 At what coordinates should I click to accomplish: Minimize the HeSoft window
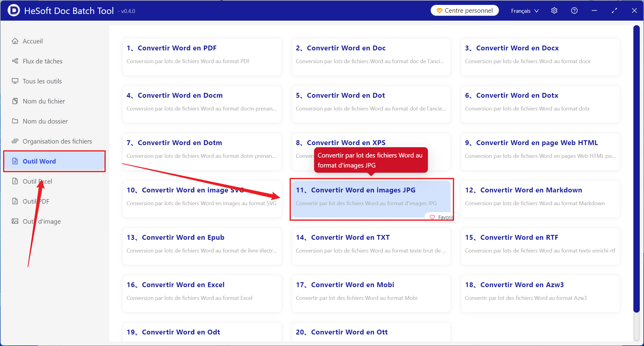(x=594, y=11)
